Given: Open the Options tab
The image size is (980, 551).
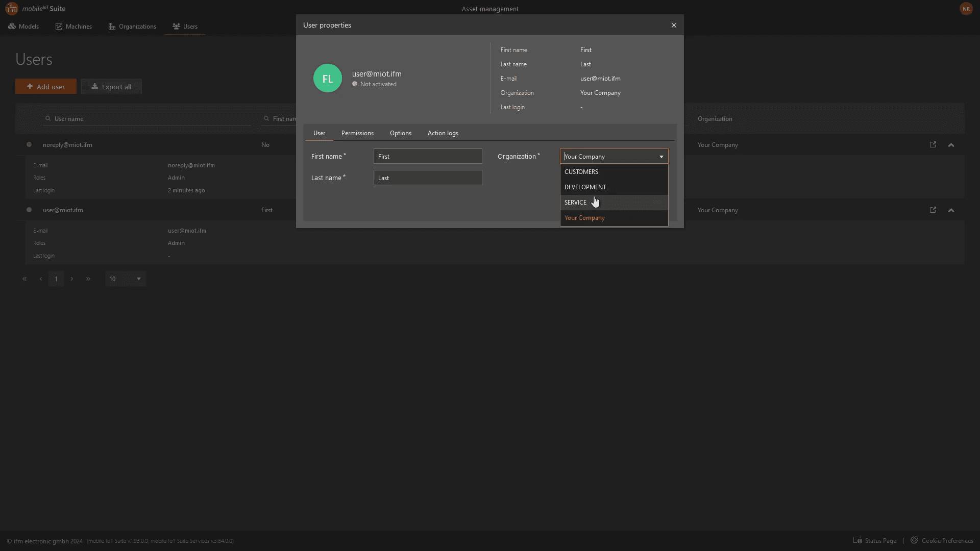Looking at the screenshot, I should tap(400, 133).
